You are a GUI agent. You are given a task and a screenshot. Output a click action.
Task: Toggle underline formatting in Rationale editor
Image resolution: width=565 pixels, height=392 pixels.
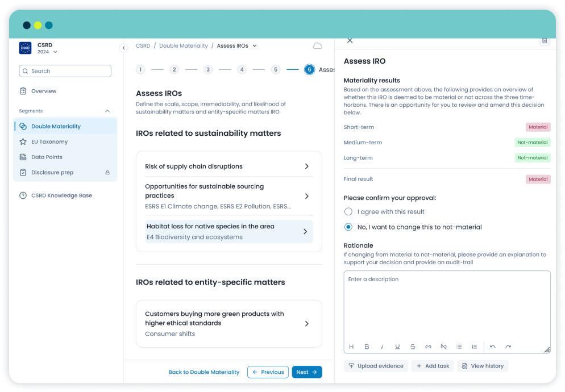tap(397, 347)
